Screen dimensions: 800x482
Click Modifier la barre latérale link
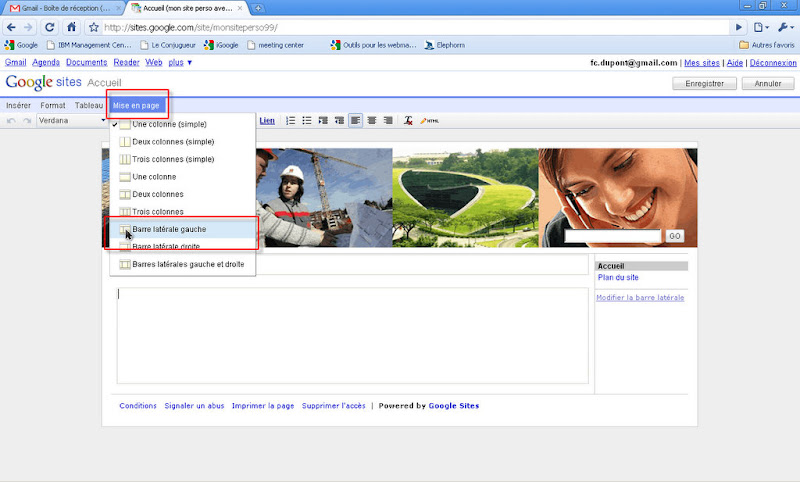coord(640,298)
